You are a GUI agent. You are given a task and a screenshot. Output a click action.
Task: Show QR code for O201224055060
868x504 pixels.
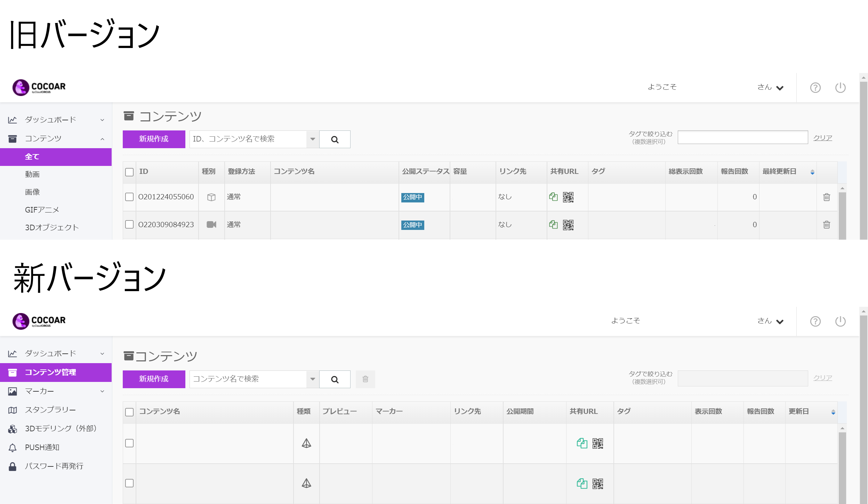pos(568,197)
